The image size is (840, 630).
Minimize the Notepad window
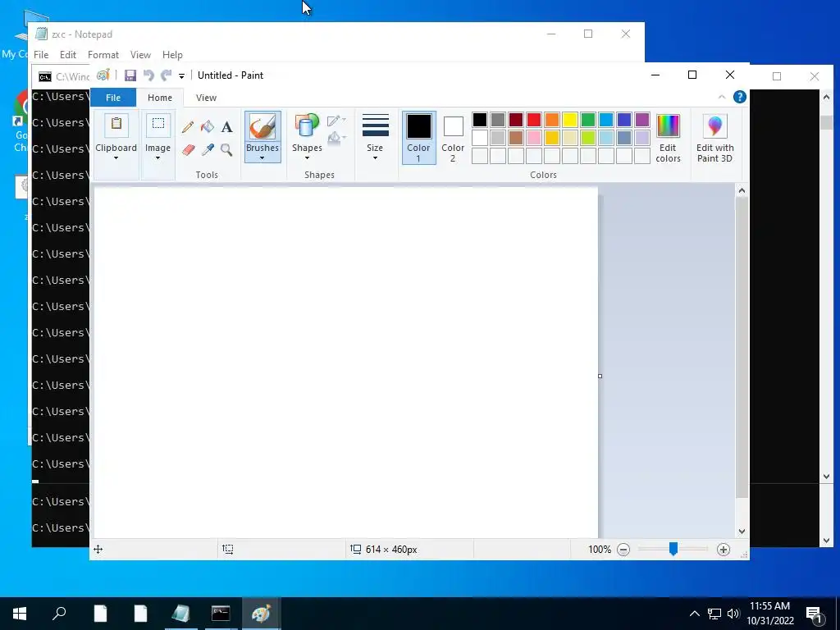coord(551,34)
